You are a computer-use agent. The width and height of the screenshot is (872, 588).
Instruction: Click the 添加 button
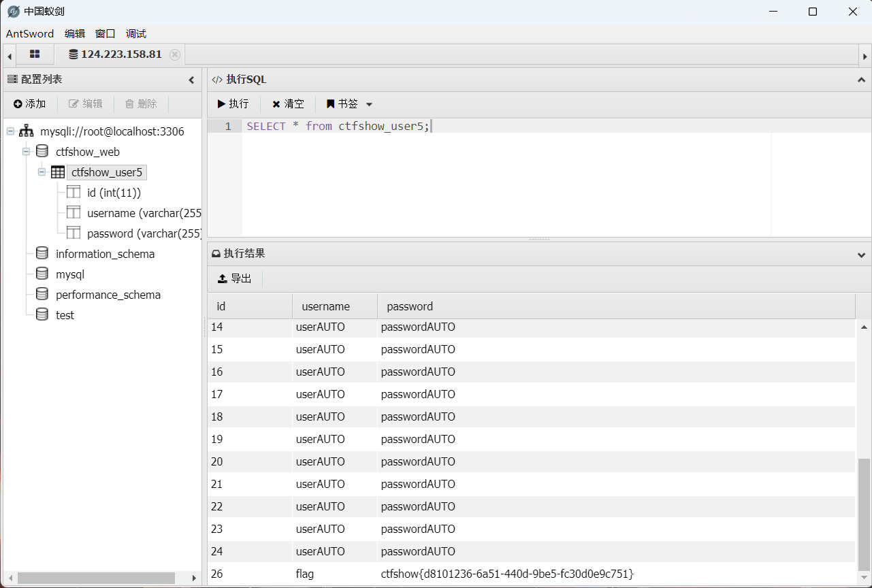29,103
